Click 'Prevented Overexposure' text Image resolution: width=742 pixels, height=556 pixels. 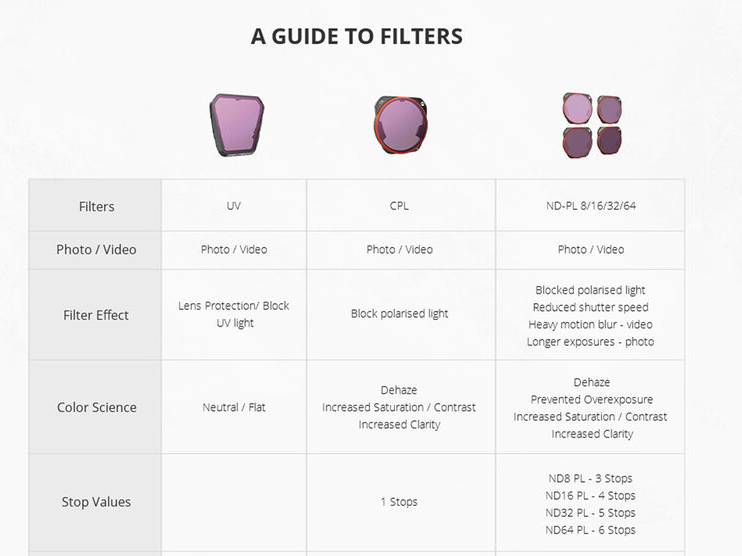pos(590,399)
